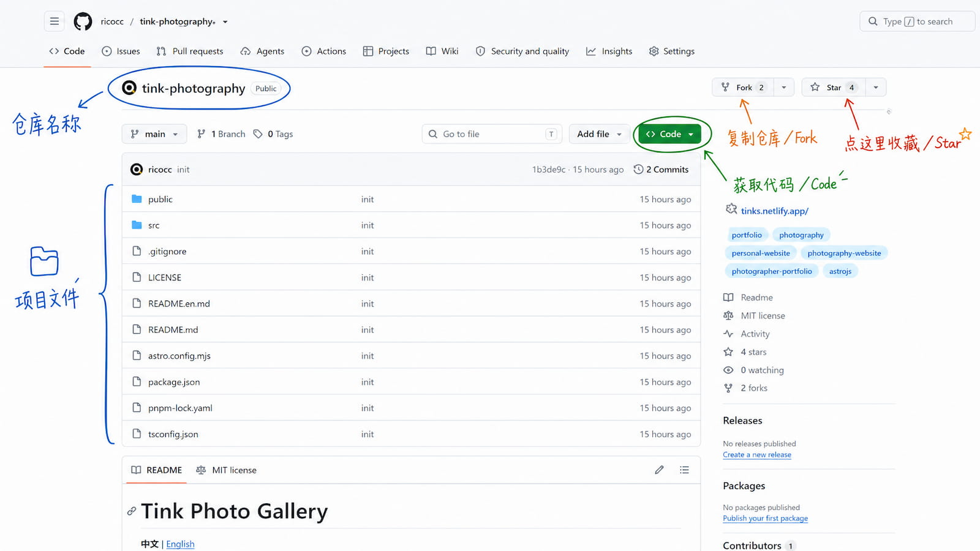The image size is (980, 551).
Task: Switch to the Code tab
Action: click(x=67, y=51)
